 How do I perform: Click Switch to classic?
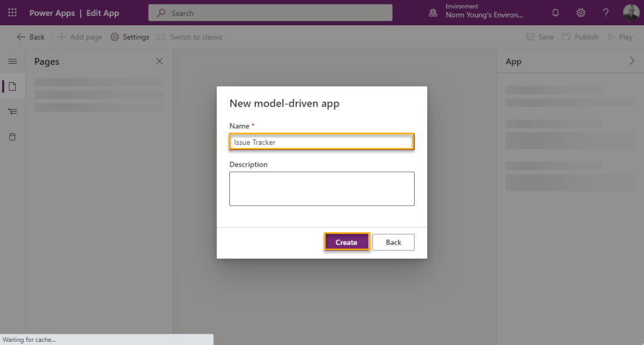pyautogui.click(x=190, y=37)
